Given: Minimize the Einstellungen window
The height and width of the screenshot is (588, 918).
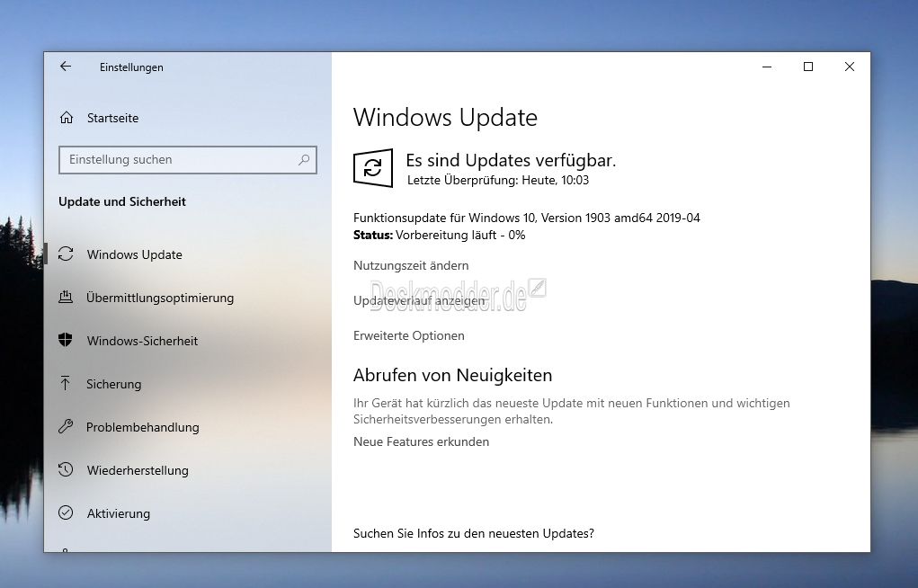Looking at the screenshot, I should coord(767,67).
